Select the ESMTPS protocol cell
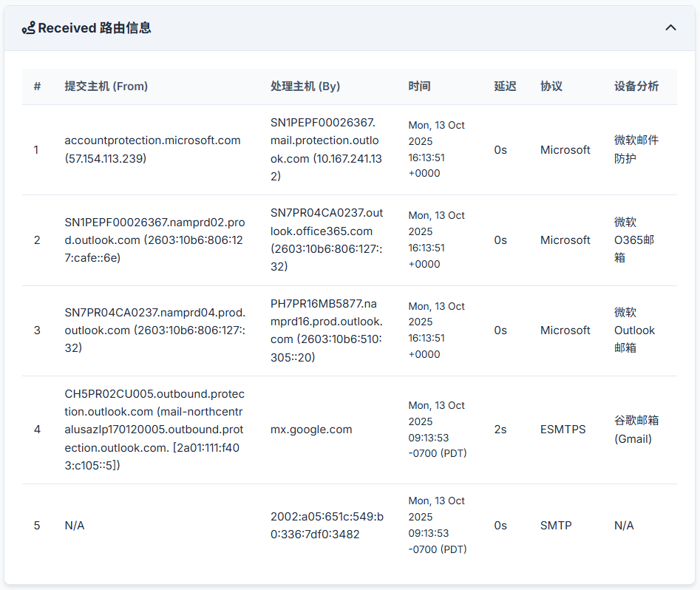 pyautogui.click(x=563, y=430)
